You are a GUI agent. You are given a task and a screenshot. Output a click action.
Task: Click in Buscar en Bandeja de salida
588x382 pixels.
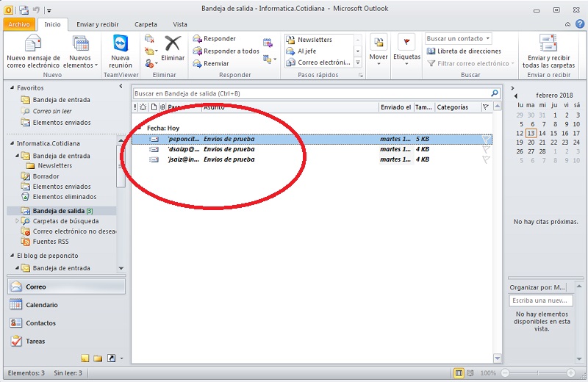(x=311, y=93)
